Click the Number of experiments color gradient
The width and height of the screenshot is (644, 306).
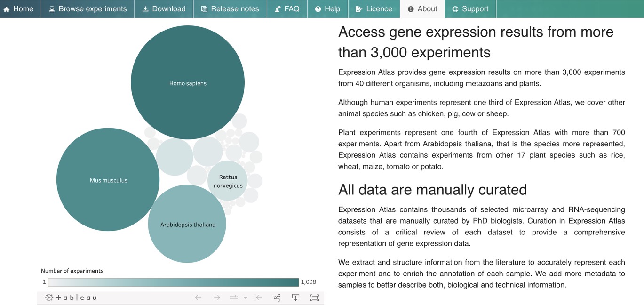[174, 282]
